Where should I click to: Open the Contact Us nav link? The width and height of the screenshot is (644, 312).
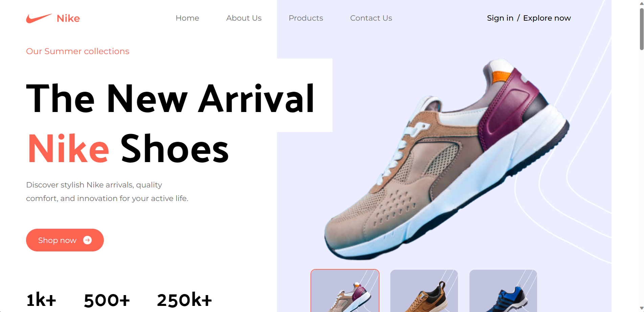tap(371, 18)
